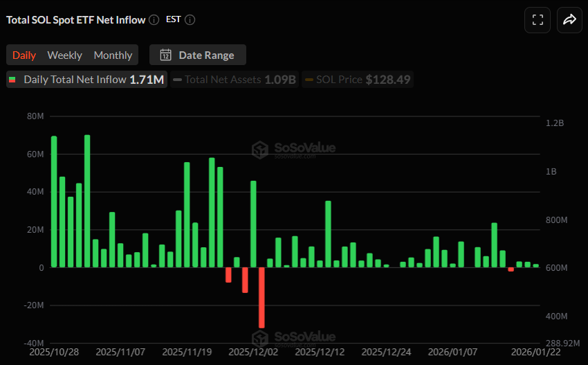The image size is (588, 365).
Task: Click the calendar icon in Date Range
Action: 165,55
